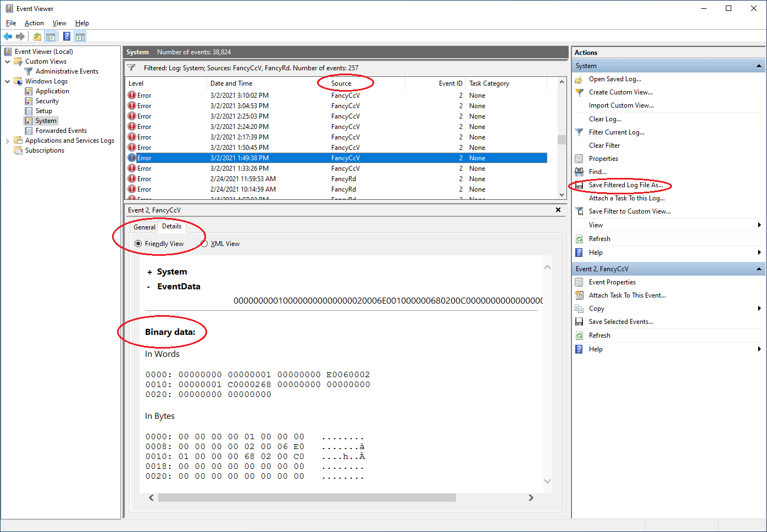Sort events by Date and Time column header

coord(267,83)
